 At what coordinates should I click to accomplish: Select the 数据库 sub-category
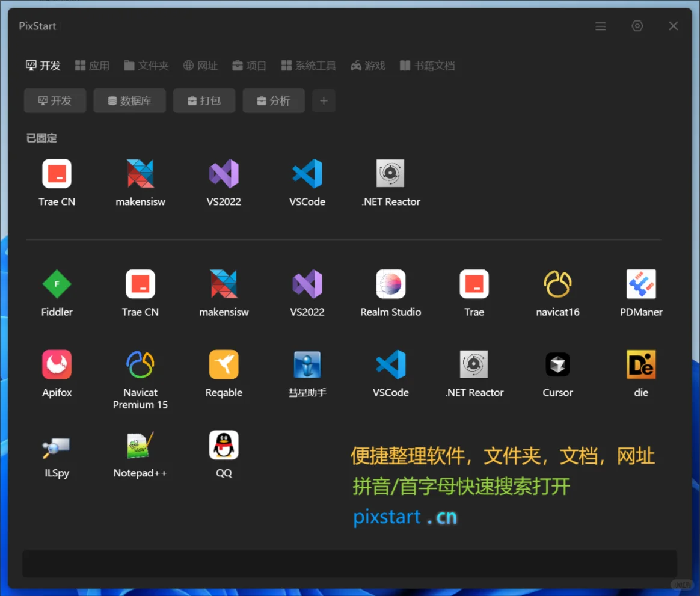(x=129, y=100)
